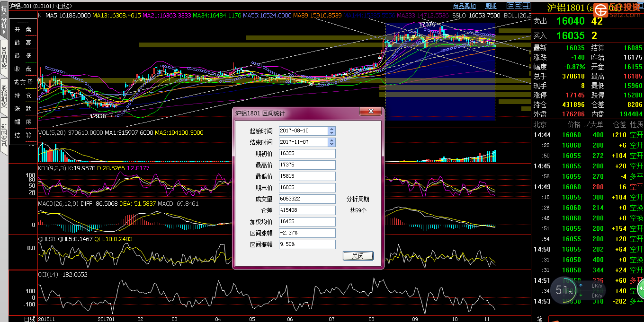
Task: Open the 结束时间 date spinner dropdown
Action: coord(331,142)
